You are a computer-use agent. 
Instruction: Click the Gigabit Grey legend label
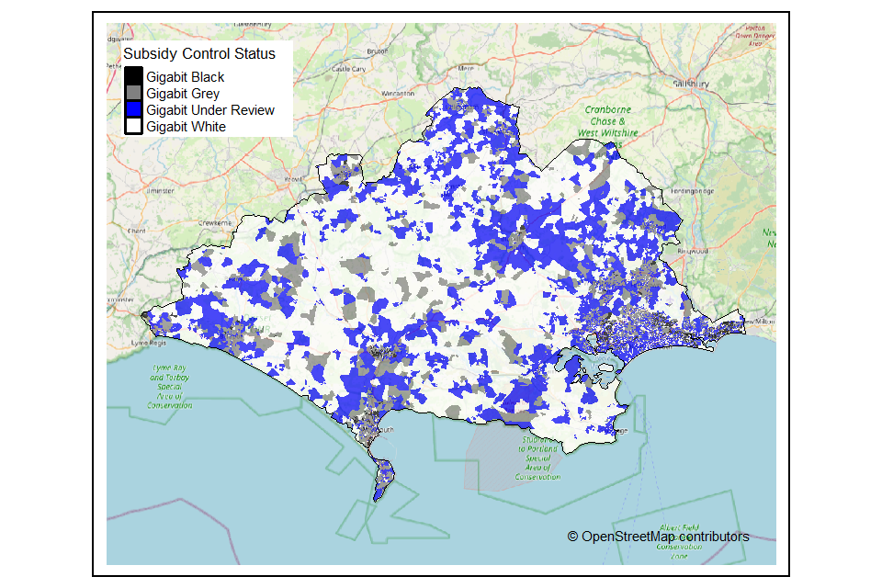[x=182, y=94]
